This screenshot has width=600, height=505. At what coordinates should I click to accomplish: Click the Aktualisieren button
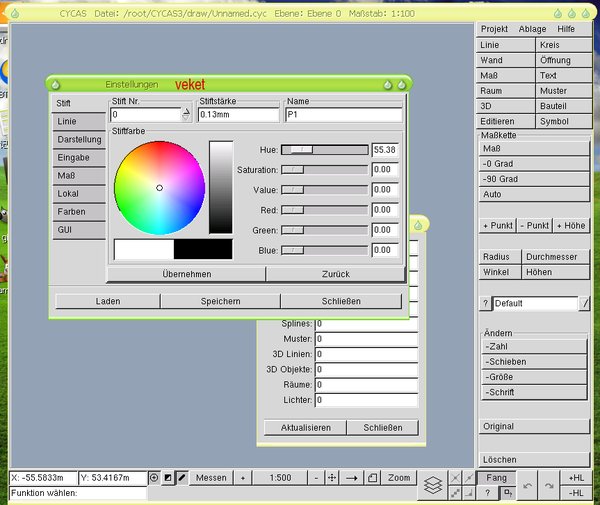[305, 427]
